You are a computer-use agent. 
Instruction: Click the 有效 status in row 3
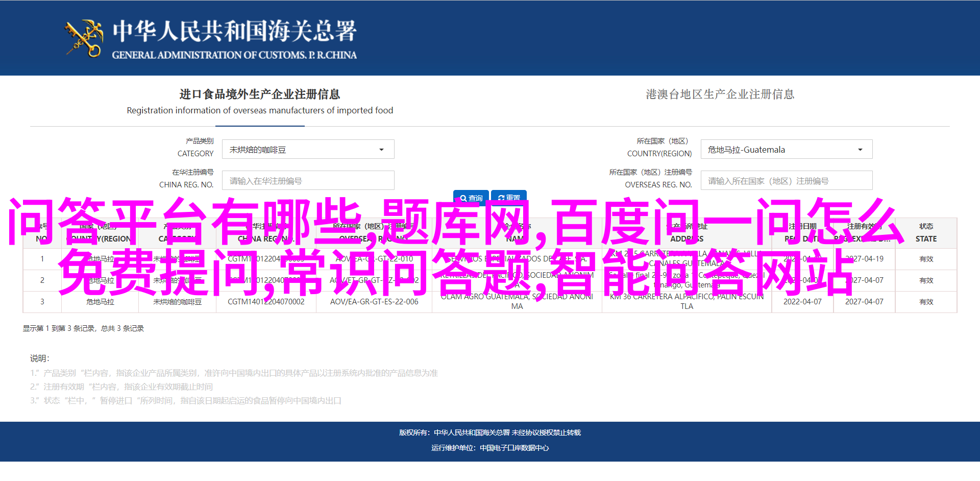926,302
